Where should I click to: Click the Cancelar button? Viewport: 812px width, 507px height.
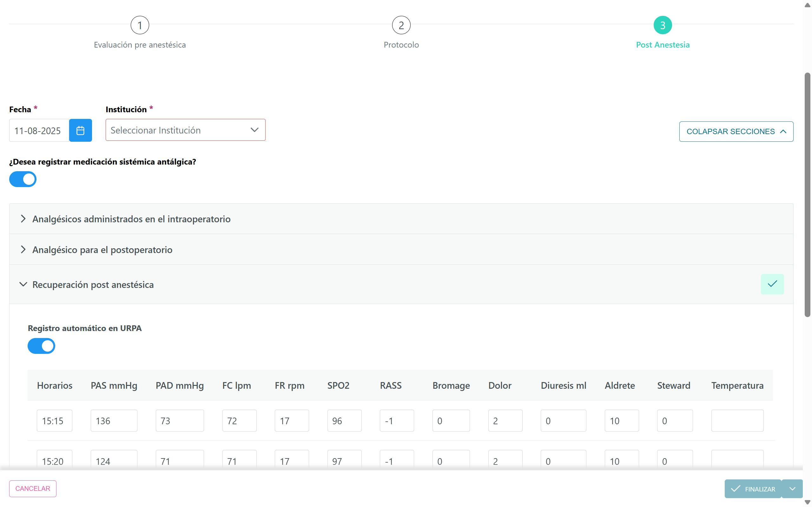point(33,489)
